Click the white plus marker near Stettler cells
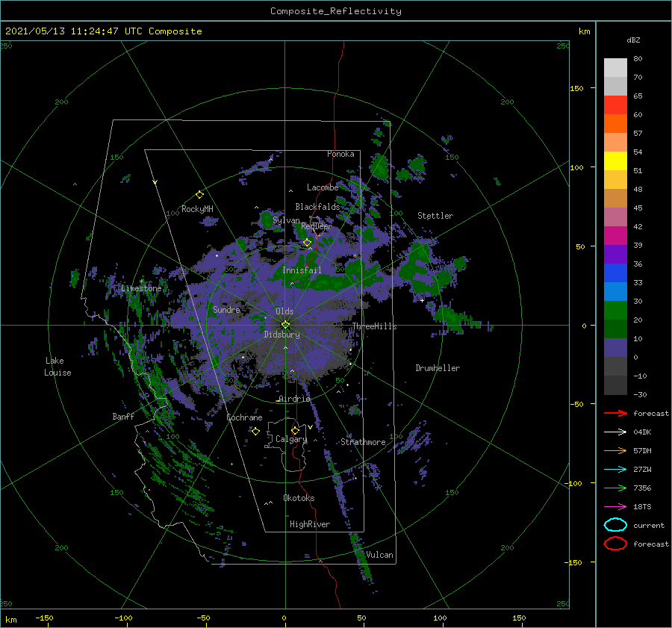The width and height of the screenshot is (672, 628). click(422, 300)
